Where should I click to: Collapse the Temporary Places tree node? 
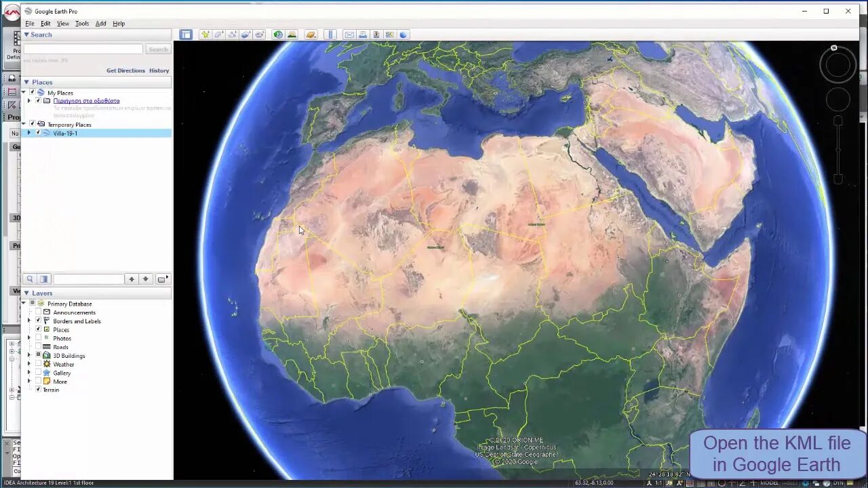click(x=24, y=124)
